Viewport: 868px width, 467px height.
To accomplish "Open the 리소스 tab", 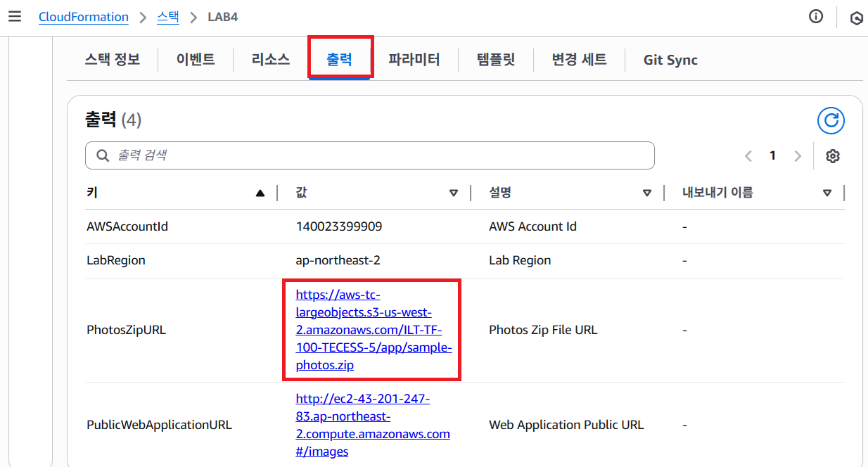I will click(271, 60).
